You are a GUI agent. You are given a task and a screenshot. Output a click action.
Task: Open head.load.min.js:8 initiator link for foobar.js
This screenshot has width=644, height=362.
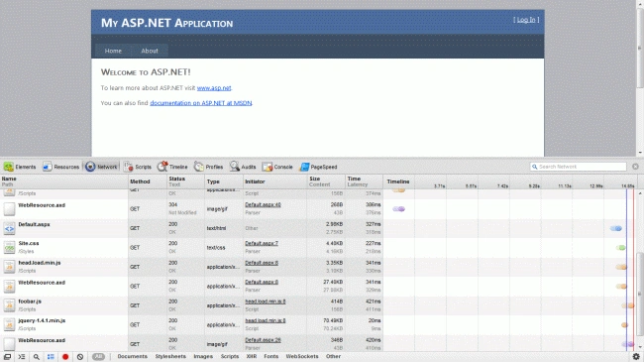pos(266,302)
